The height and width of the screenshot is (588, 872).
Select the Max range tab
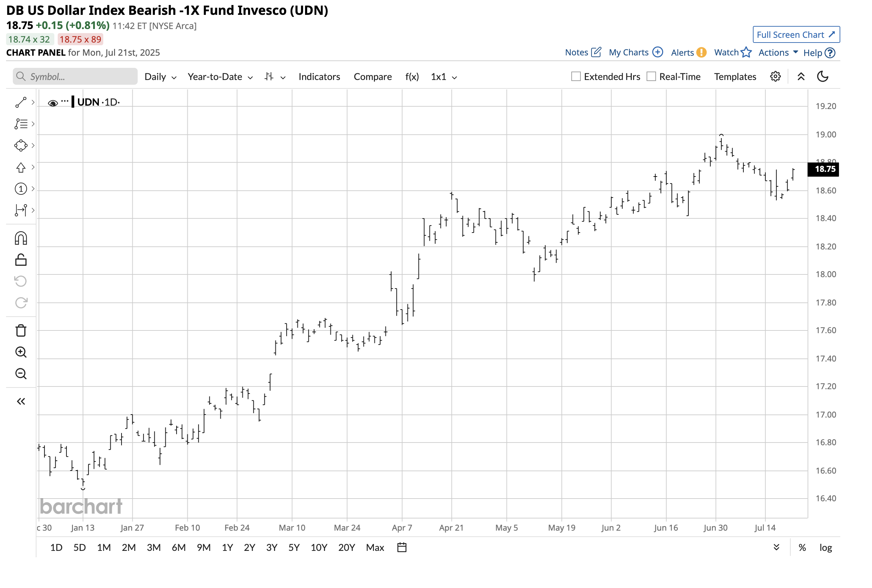375,547
